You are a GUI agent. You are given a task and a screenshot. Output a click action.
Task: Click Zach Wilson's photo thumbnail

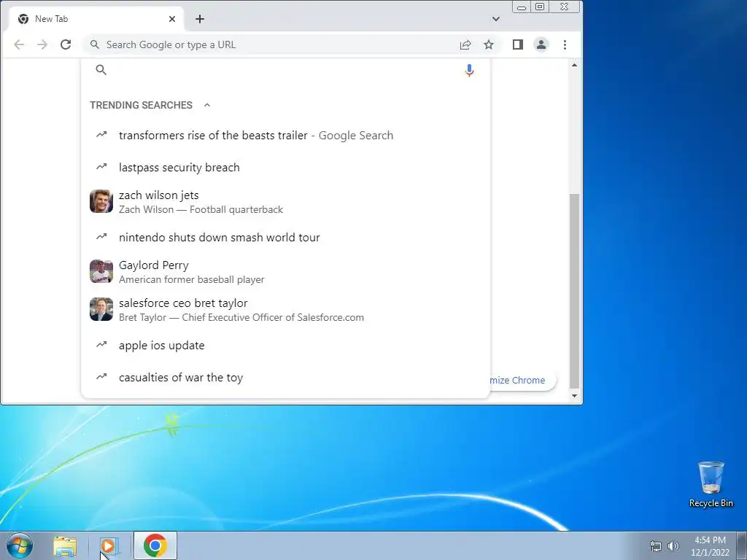pos(101,201)
